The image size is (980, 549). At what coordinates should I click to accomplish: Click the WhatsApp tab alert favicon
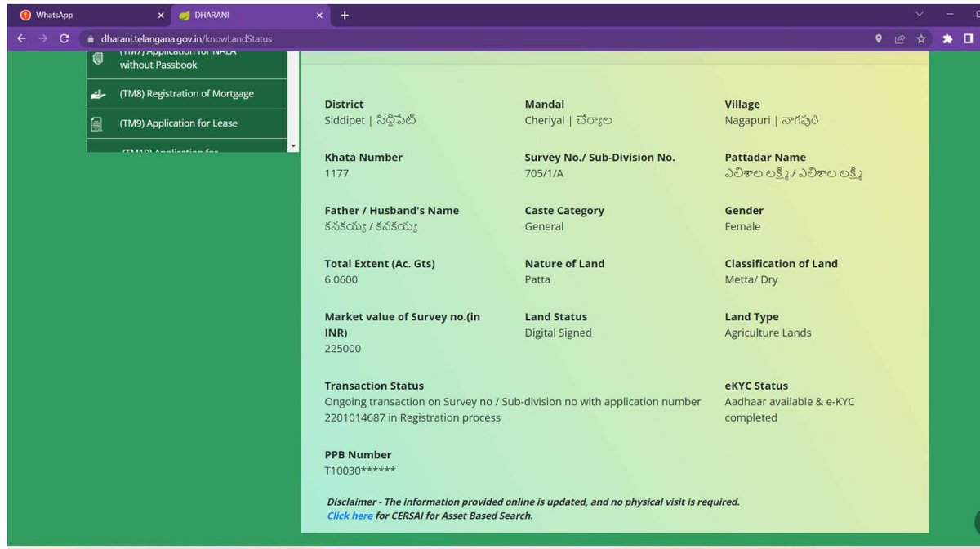pos(25,15)
